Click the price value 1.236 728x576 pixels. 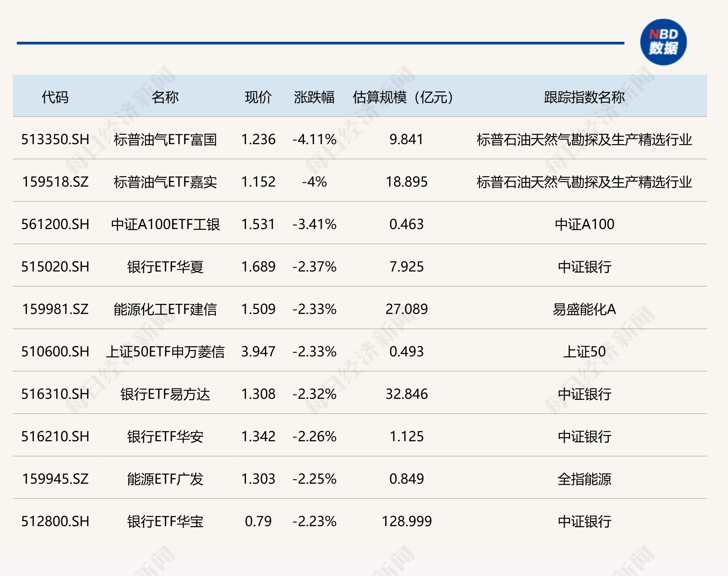coord(258,139)
